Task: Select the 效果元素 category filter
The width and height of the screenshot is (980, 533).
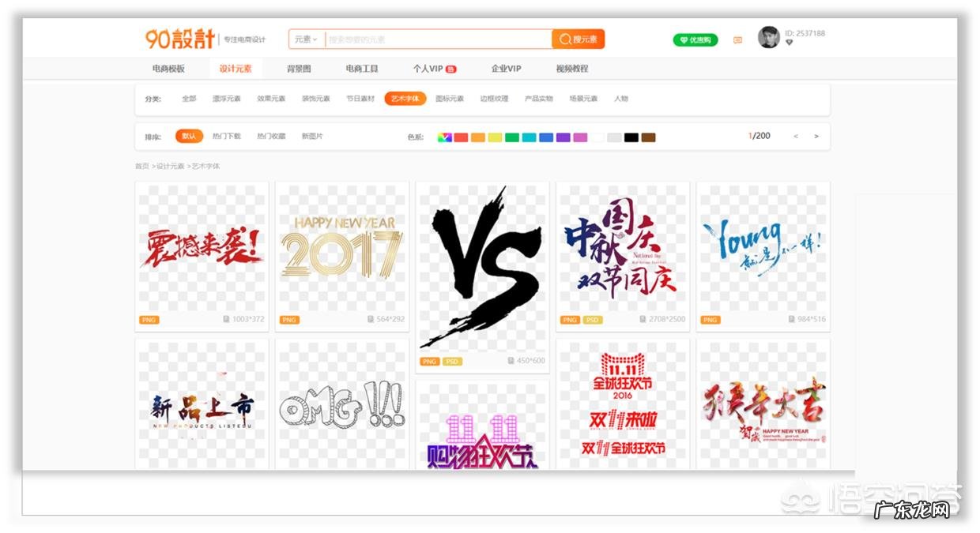Action: (x=271, y=99)
